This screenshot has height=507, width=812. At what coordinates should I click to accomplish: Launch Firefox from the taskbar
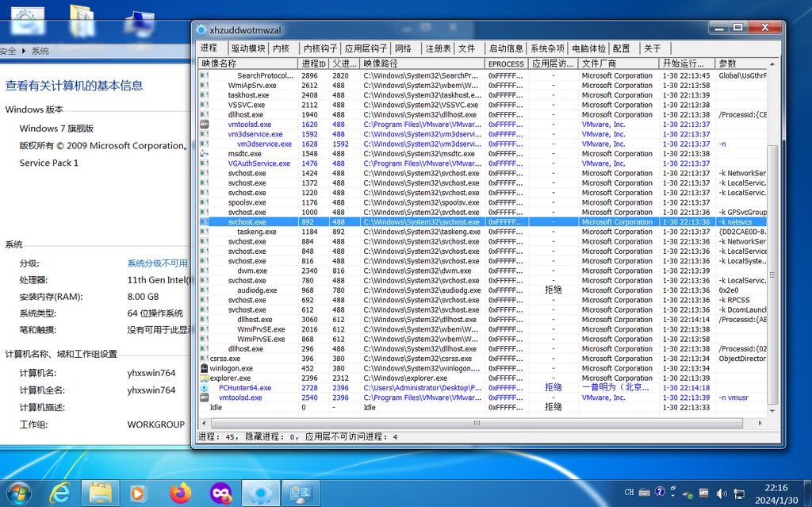[180, 493]
